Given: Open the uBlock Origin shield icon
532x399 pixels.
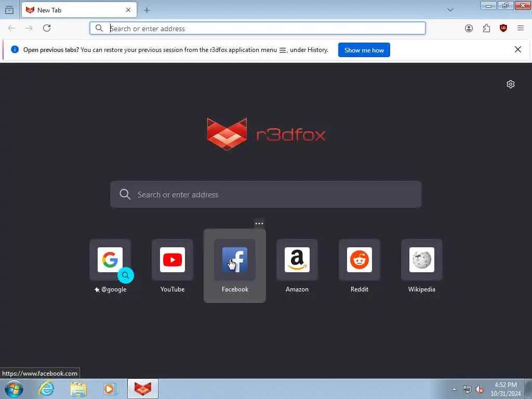Looking at the screenshot, I should click(503, 28).
